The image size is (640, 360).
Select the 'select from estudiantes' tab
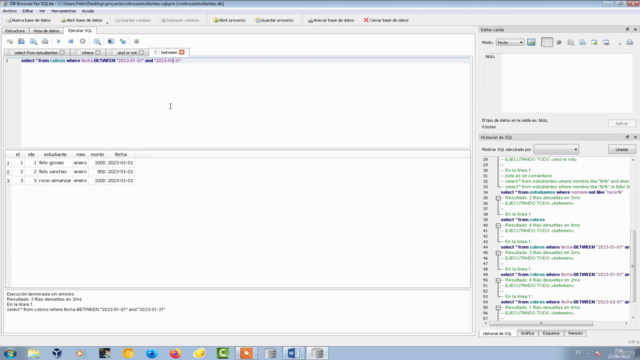[36, 53]
